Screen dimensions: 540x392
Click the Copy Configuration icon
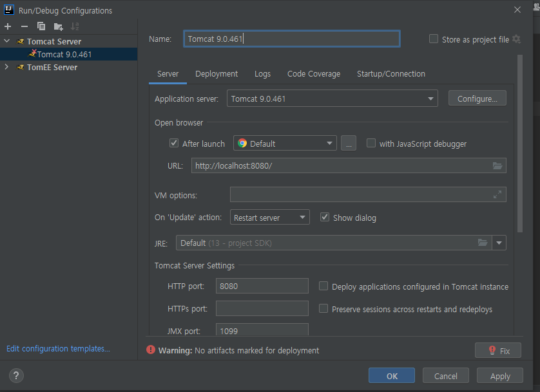41,26
